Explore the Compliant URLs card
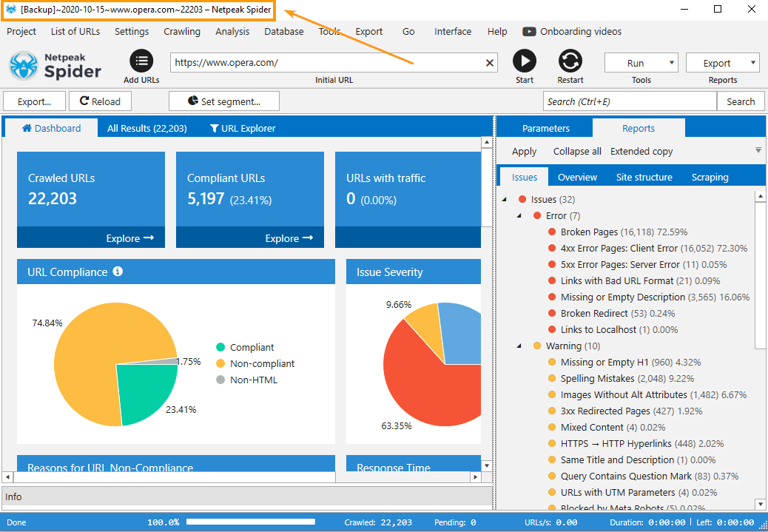The image size is (768, 532). coord(289,238)
